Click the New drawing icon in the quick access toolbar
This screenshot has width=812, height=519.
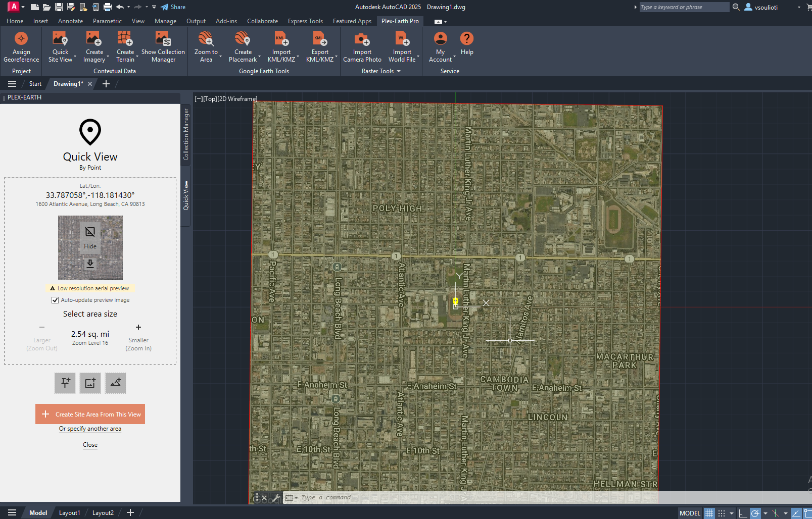(34, 7)
